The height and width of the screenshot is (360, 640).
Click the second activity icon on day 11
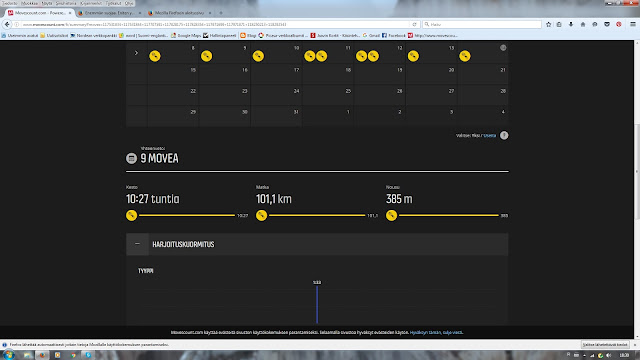(322, 56)
